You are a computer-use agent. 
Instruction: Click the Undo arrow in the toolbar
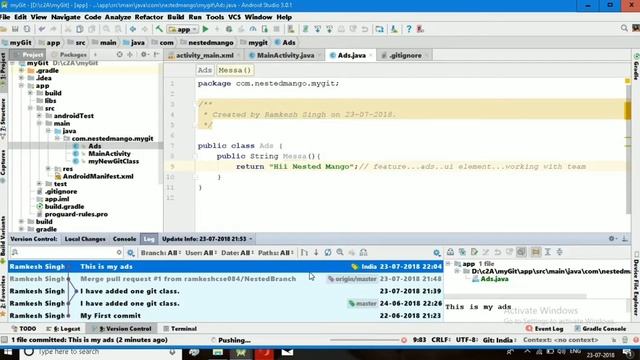click(42, 29)
